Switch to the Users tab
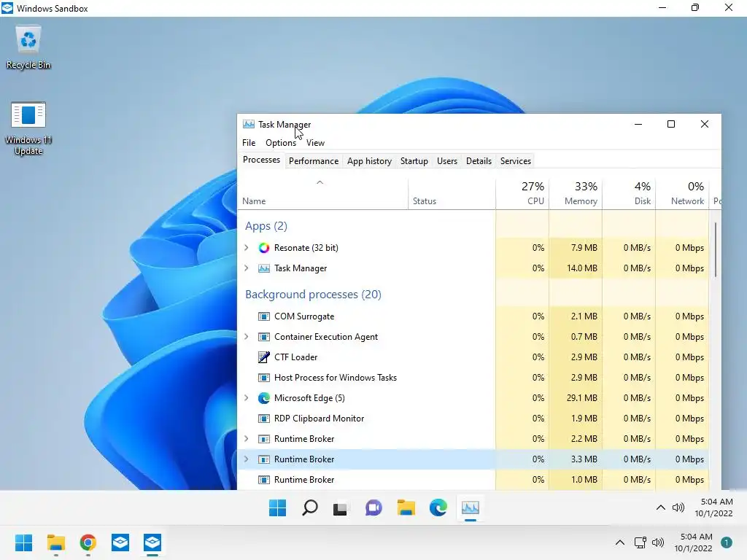This screenshot has width=747, height=560. pyautogui.click(x=447, y=161)
